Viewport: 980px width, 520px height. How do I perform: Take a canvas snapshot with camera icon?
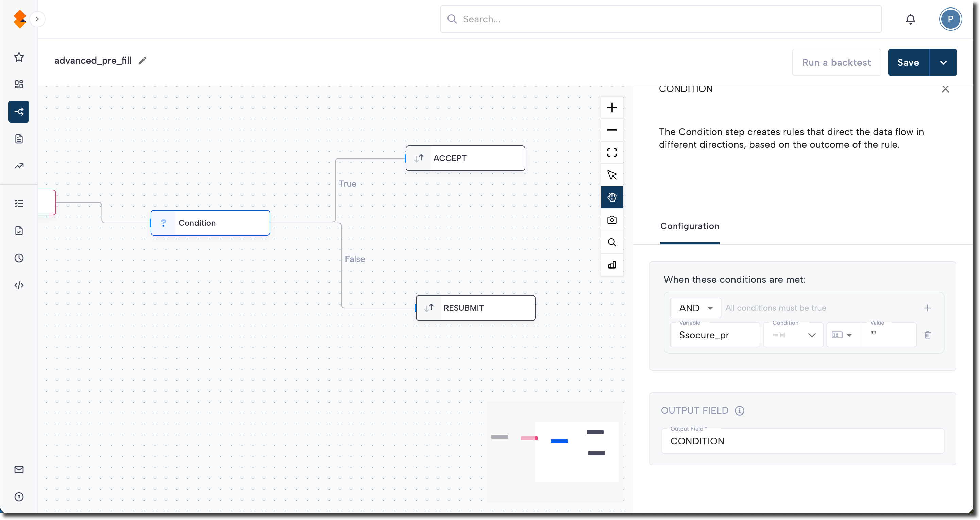tap(612, 220)
